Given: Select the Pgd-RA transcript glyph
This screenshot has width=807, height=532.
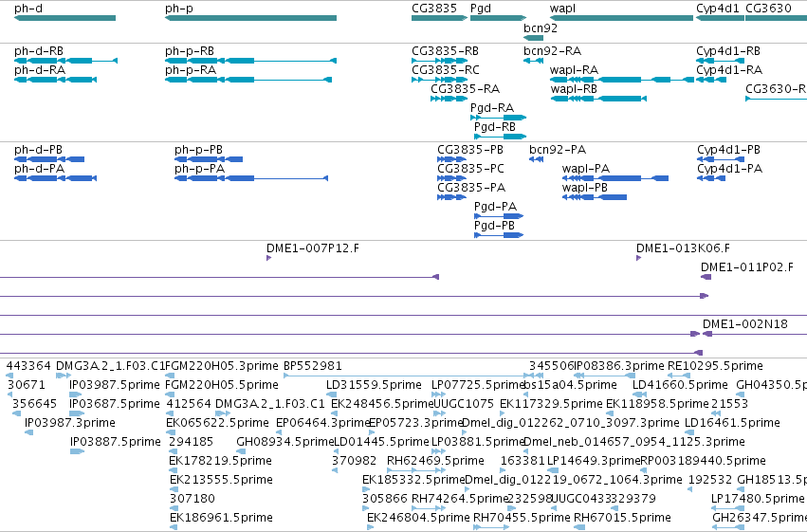Looking at the screenshot, I should pos(498,118).
